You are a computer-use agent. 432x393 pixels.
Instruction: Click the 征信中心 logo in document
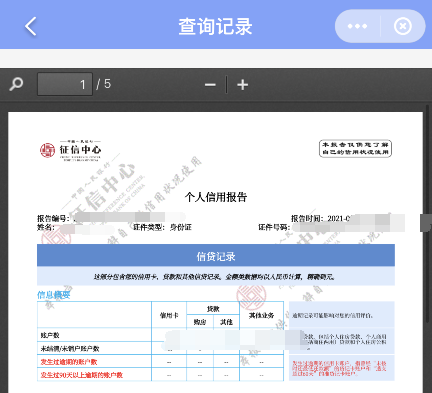70,151
